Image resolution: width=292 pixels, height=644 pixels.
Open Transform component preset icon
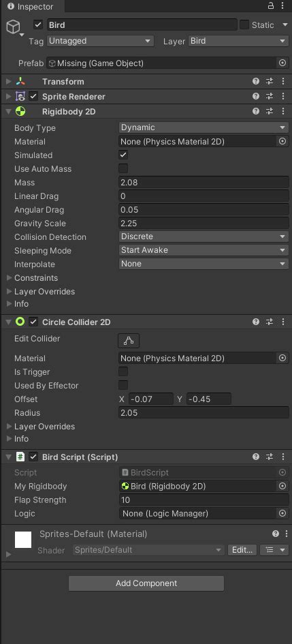pos(270,81)
